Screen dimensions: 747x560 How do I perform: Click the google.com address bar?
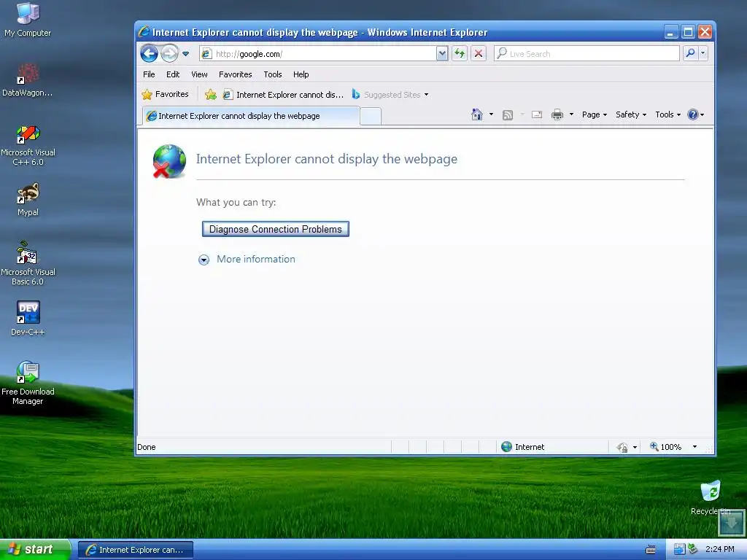[318, 54]
